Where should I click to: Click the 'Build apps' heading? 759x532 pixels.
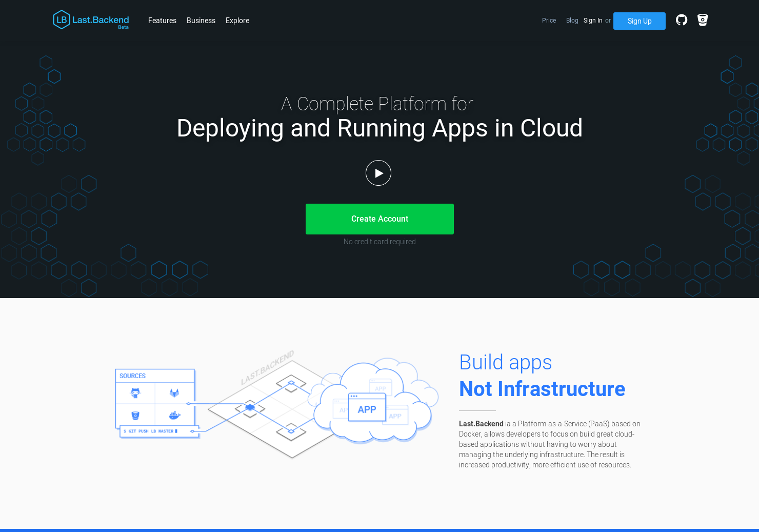[x=506, y=363]
